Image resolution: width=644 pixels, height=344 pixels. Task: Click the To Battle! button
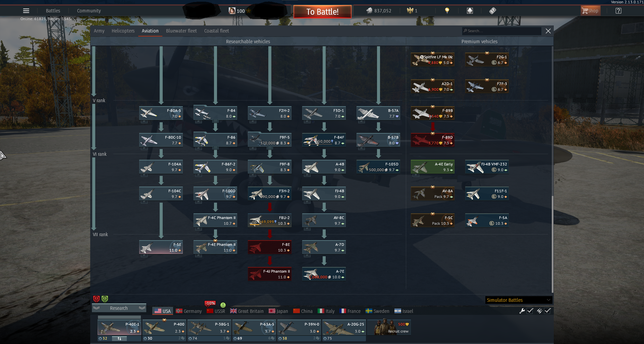(x=322, y=12)
